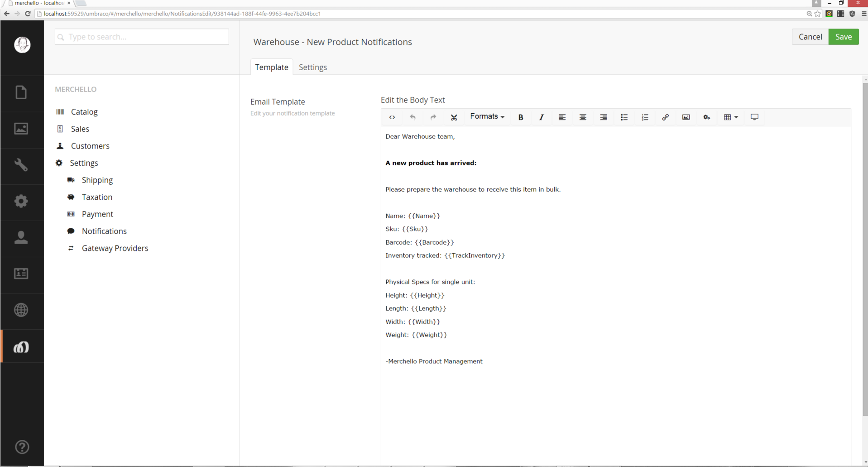Open the Translation section globe icon
This screenshot has height=467, width=868.
click(21, 310)
